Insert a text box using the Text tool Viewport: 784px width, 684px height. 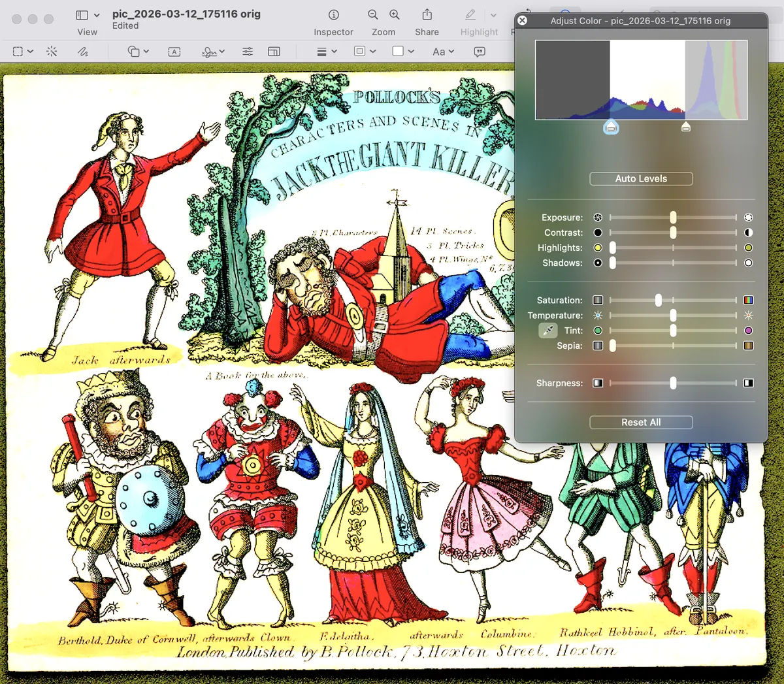tap(174, 51)
